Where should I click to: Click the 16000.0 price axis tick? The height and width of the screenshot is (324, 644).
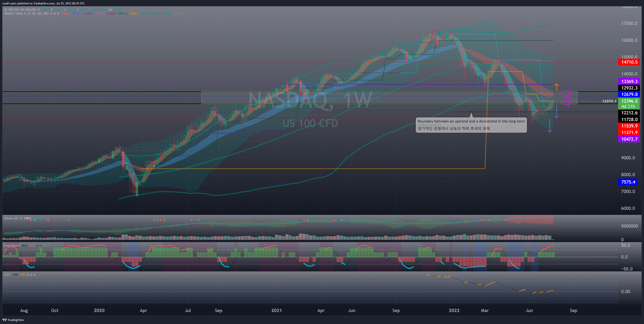pyautogui.click(x=629, y=40)
